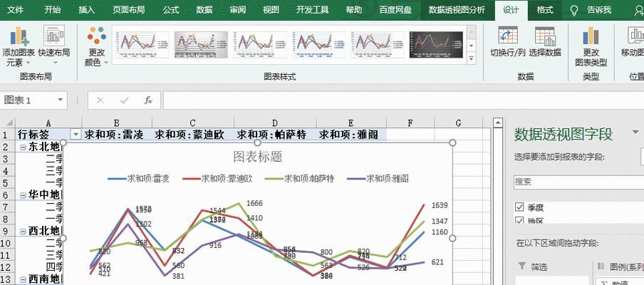Viewport: 644px width, 285px height.
Task: Toggle the 季度 field checkbox
Action: [x=519, y=207]
